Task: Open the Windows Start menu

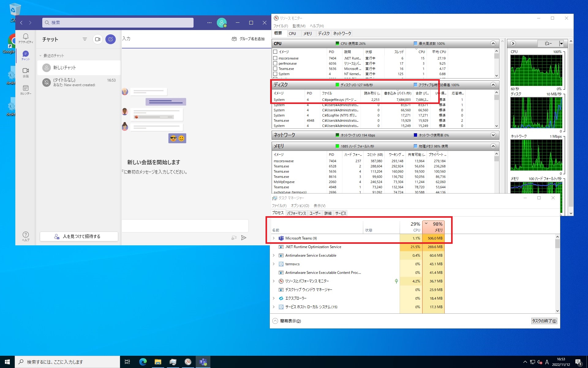Action: click(x=7, y=362)
